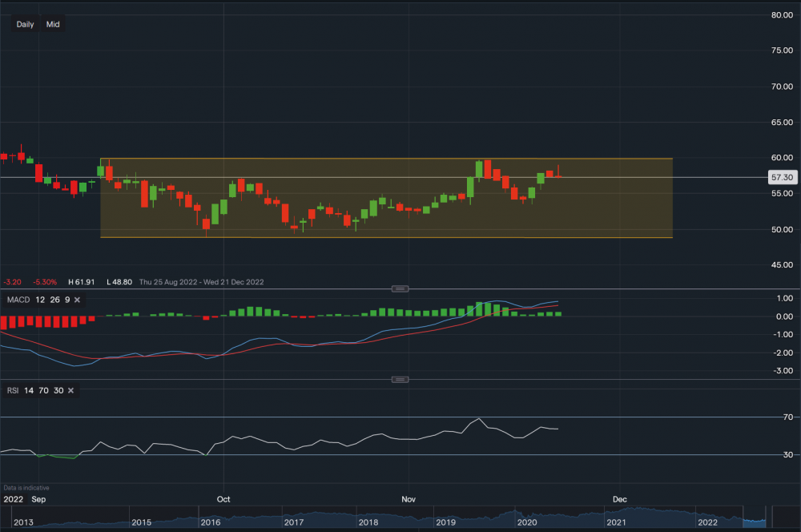Click the Oct label on the date axis

pyautogui.click(x=223, y=498)
